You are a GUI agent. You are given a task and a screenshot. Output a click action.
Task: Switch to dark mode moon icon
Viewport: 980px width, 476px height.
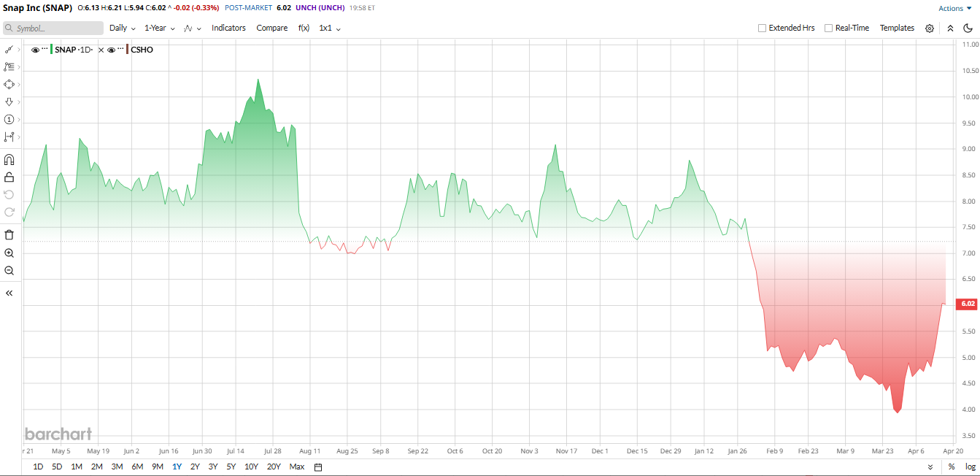(x=968, y=28)
